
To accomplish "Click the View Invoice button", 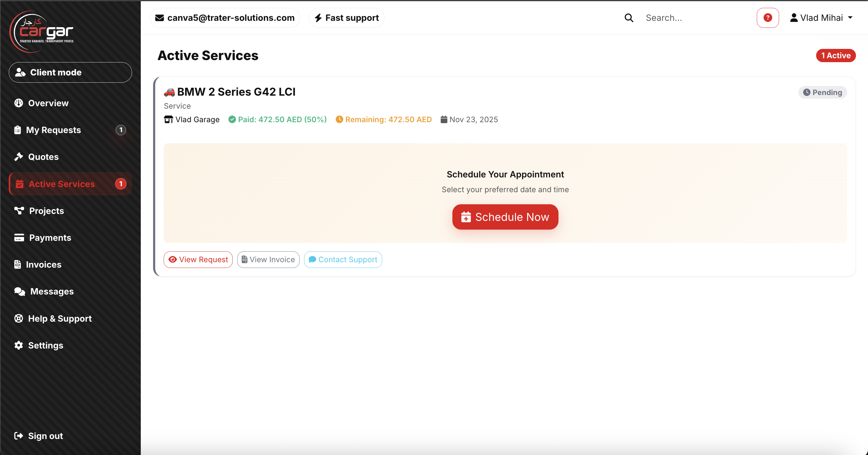I will tap(268, 259).
